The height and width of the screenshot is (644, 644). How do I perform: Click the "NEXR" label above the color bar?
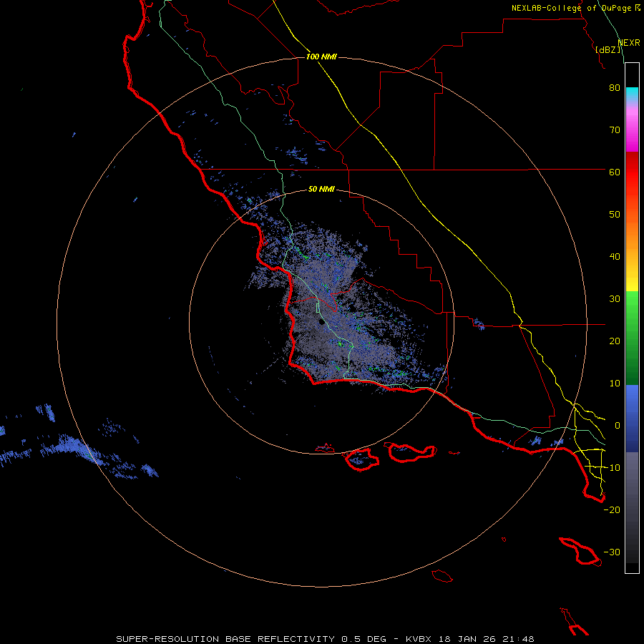(x=629, y=43)
